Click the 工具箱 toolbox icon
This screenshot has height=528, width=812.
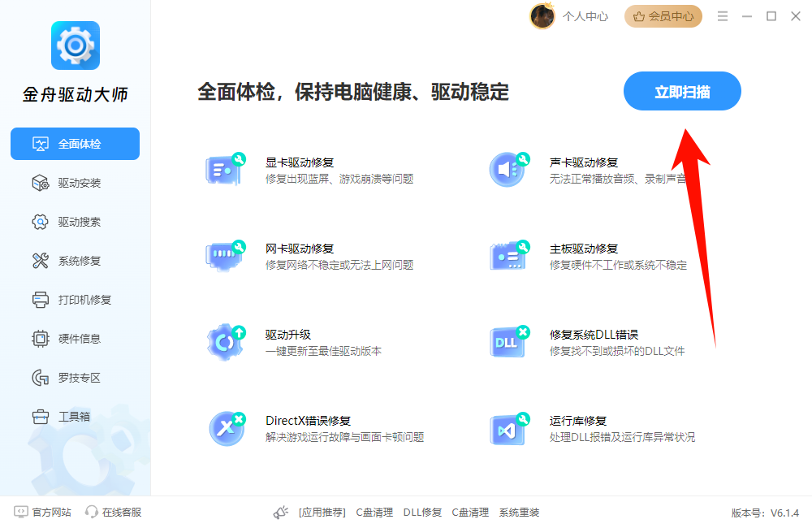(41, 417)
